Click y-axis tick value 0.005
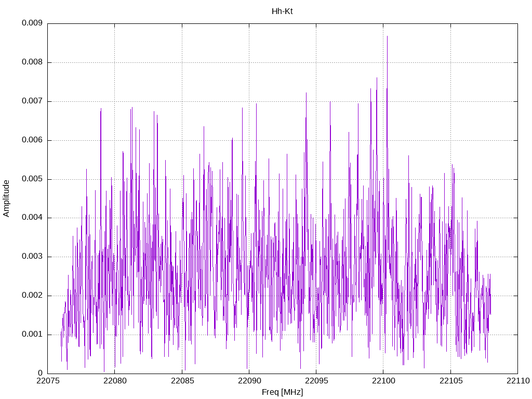Screen dimensions: 532x399 pos(32,179)
